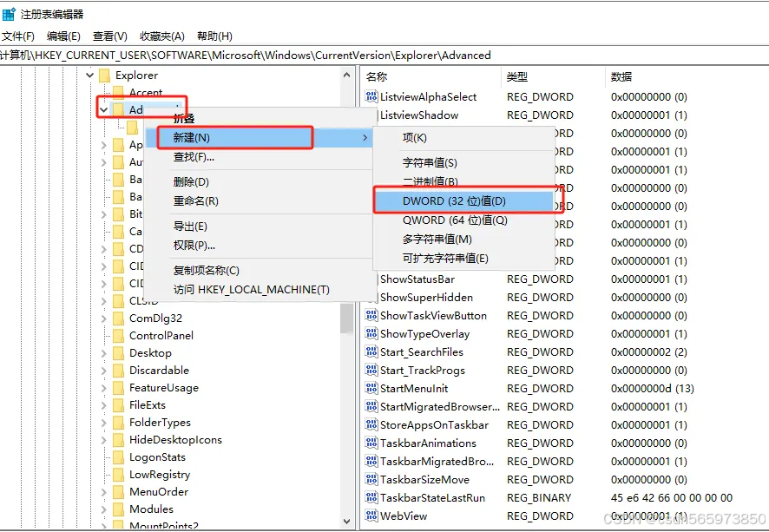Select QWORD (64 位)值(Q) from submenu
The height and width of the screenshot is (532, 769).
pos(463,220)
